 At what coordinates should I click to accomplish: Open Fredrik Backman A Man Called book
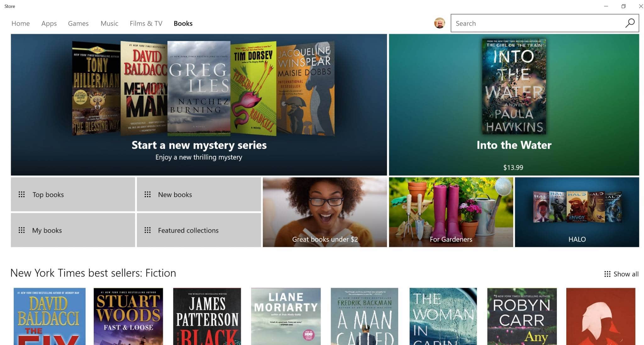click(364, 316)
